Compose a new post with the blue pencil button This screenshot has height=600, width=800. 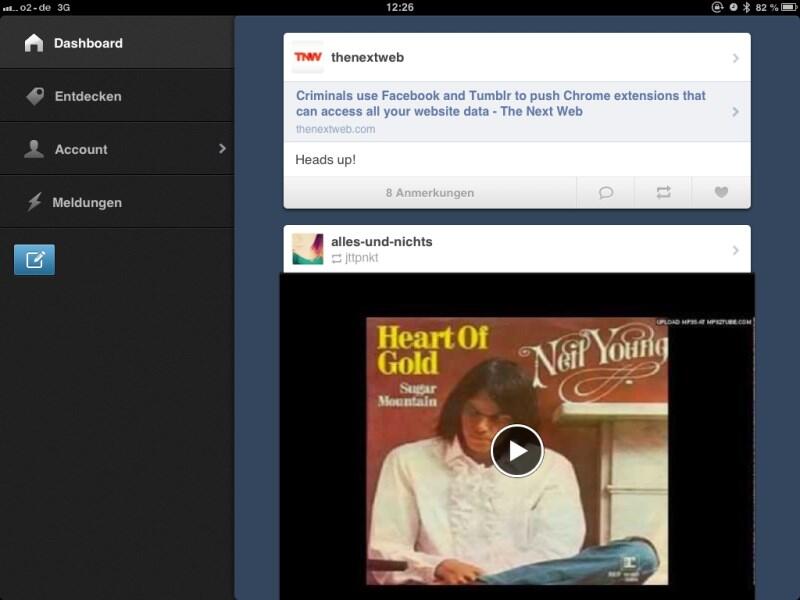point(34,260)
